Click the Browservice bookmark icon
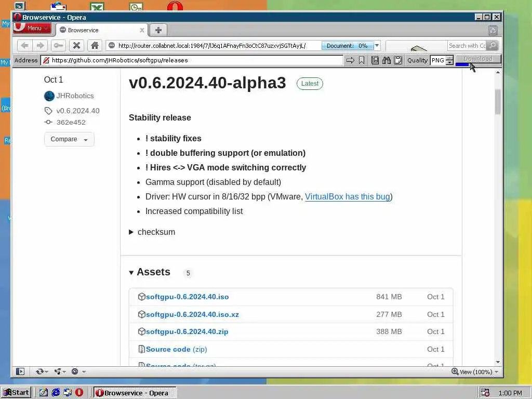The width and height of the screenshot is (532, 399). tap(362, 60)
